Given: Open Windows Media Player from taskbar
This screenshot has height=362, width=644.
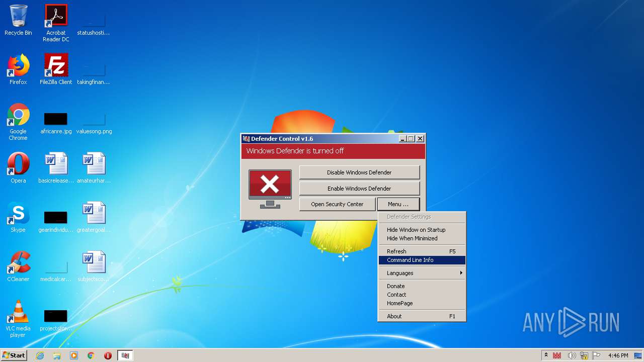Looking at the screenshot, I should [x=74, y=355].
